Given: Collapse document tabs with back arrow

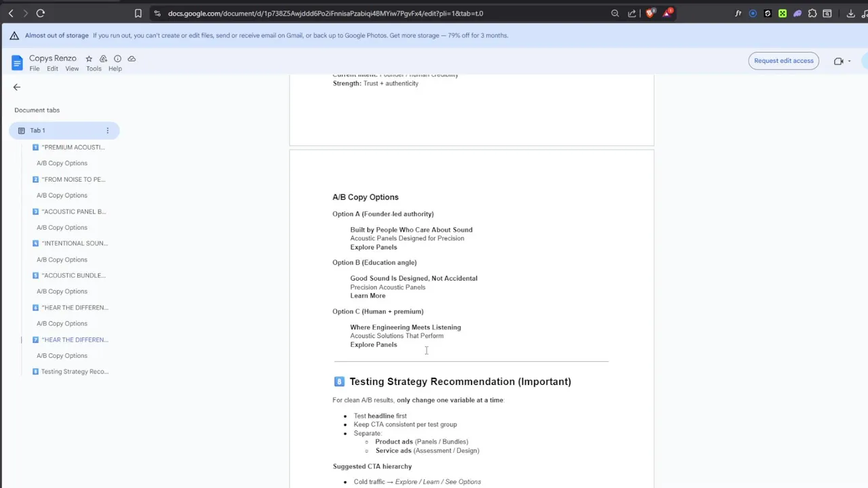Looking at the screenshot, I should (17, 87).
